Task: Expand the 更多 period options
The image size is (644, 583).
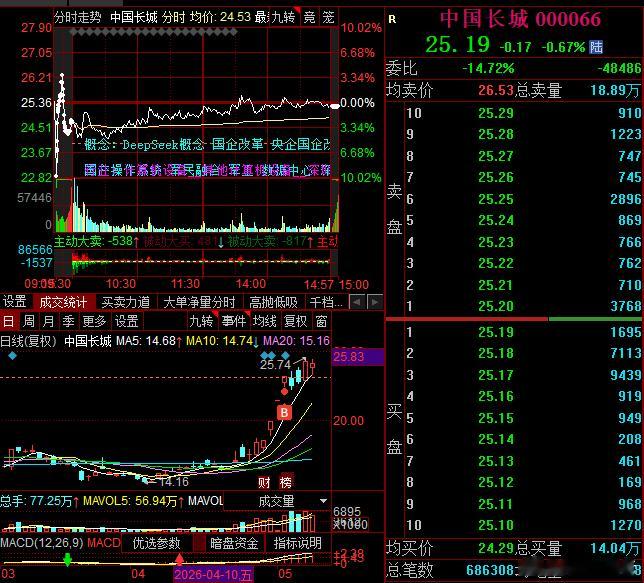Action: coord(94,321)
